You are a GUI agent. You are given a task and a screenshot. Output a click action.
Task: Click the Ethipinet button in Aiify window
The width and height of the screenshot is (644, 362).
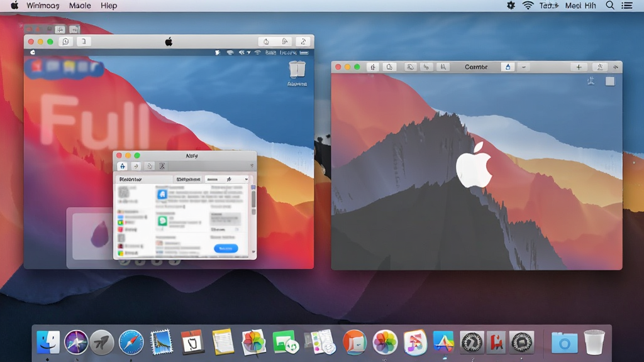click(188, 179)
